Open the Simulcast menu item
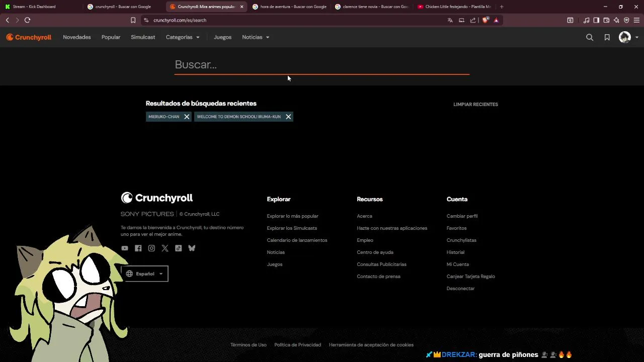The width and height of the screenshot is (644, 362). (143, 37)
